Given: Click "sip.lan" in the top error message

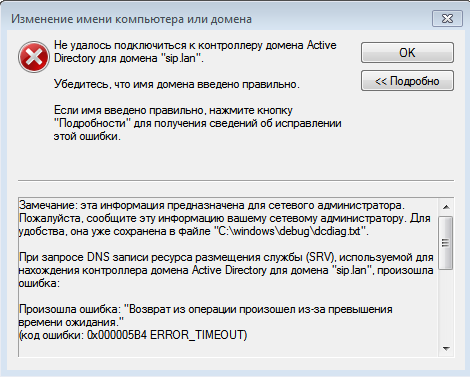Looking at the screenshot, I should [x=180, y=58].
